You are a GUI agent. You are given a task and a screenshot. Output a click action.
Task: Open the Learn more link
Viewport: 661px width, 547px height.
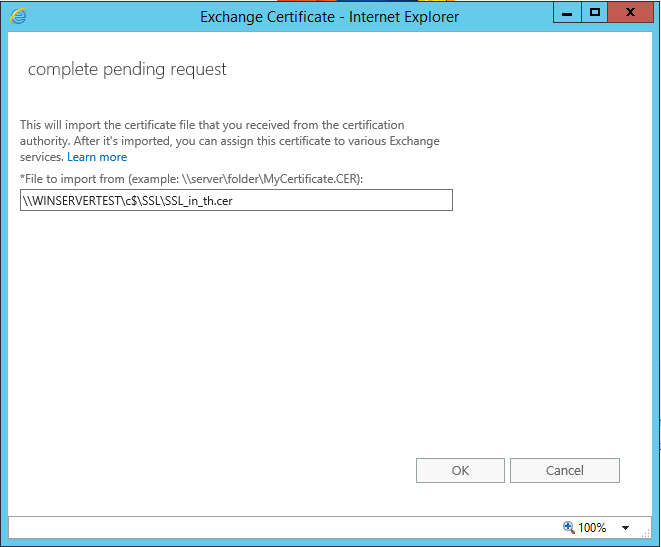tap(97, 157)
